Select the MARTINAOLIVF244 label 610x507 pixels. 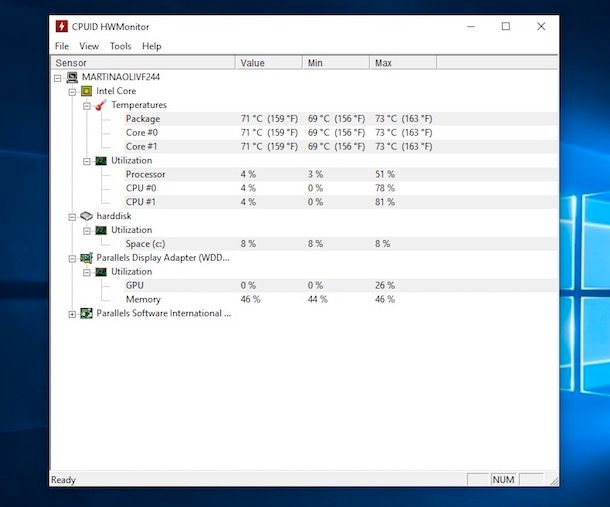point(121,77)
